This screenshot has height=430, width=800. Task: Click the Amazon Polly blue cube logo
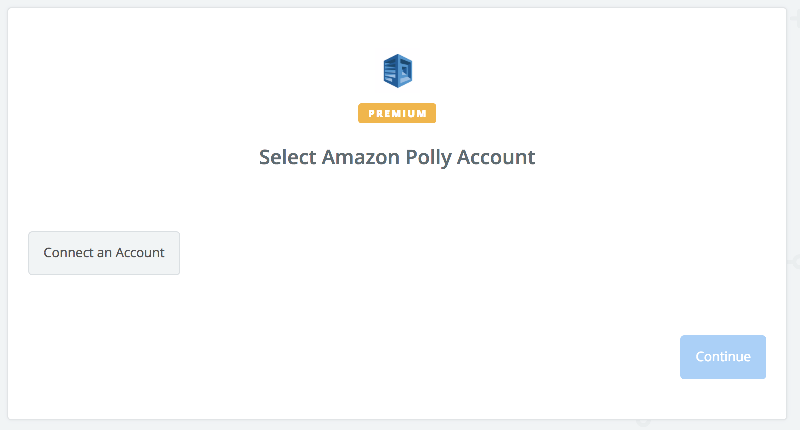[x=397, y=71]
